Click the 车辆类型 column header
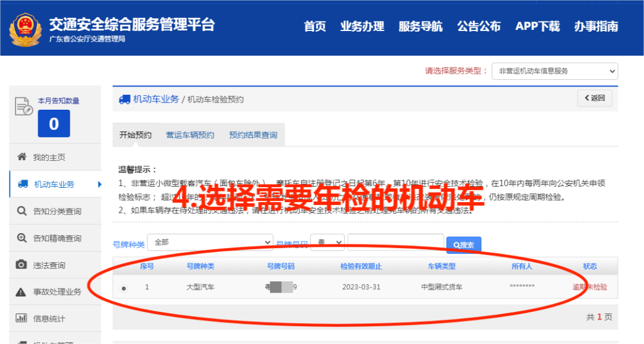 coord(441,266)
